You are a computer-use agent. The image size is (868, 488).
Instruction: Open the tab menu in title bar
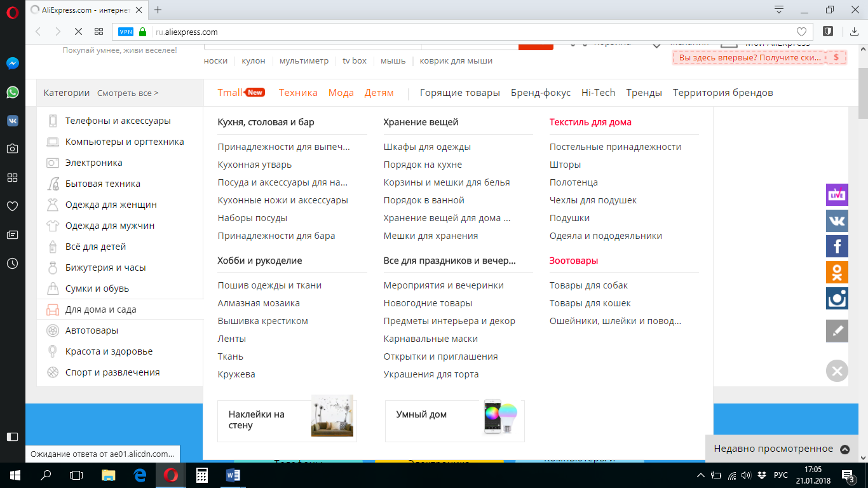(x=779, y=10)
